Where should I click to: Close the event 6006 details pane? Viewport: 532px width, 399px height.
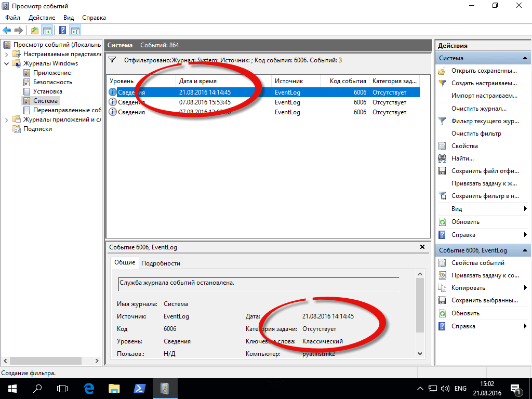[423, 247]
